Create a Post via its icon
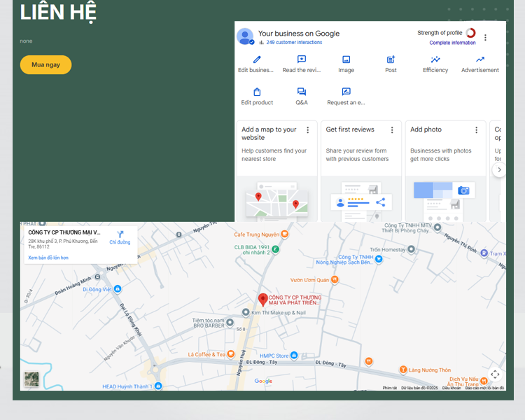This screenshot has width=525, height=420. click(391, 59)
